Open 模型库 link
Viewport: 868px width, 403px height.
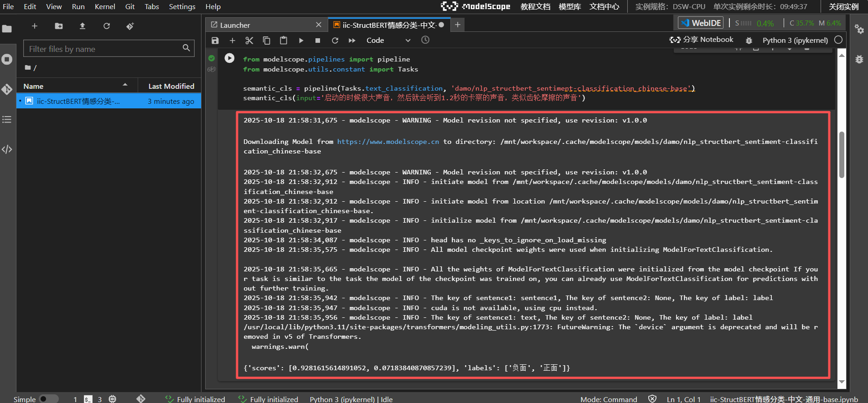click(x=570, y=6)
